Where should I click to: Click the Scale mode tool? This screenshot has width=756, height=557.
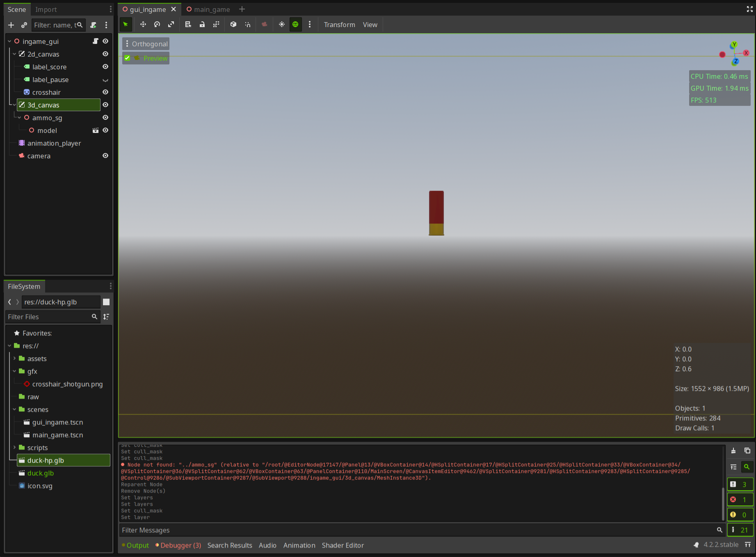171,25
